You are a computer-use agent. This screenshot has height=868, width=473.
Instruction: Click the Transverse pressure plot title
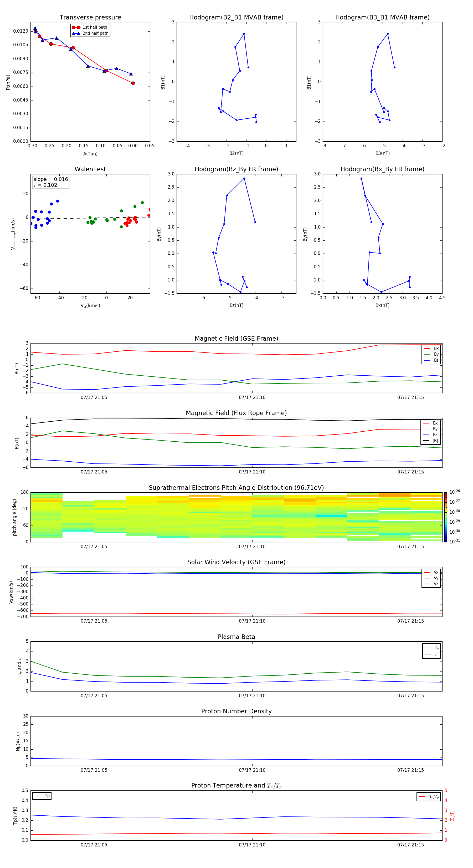pos(90,18)
